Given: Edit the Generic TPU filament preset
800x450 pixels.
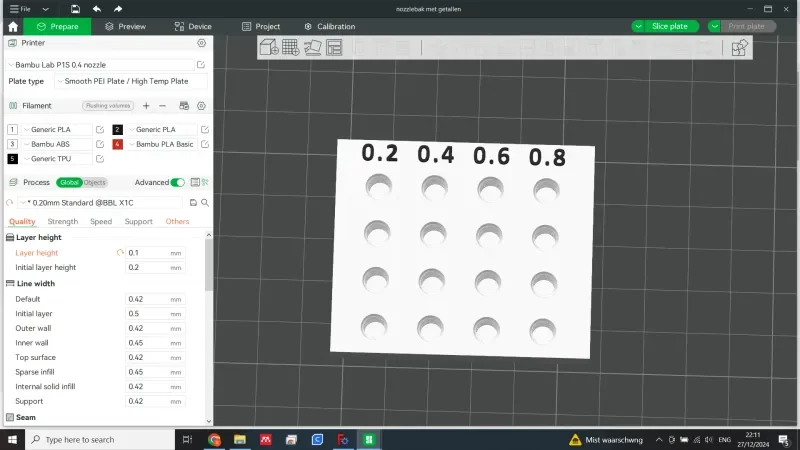Looking at the screenshot, I should click(100, 159).
